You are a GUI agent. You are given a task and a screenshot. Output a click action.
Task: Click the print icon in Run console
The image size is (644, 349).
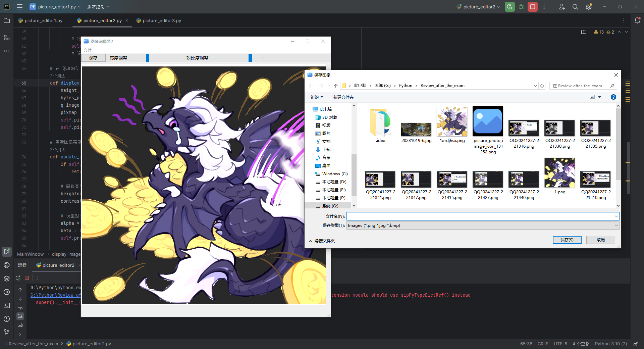point(20,325)
